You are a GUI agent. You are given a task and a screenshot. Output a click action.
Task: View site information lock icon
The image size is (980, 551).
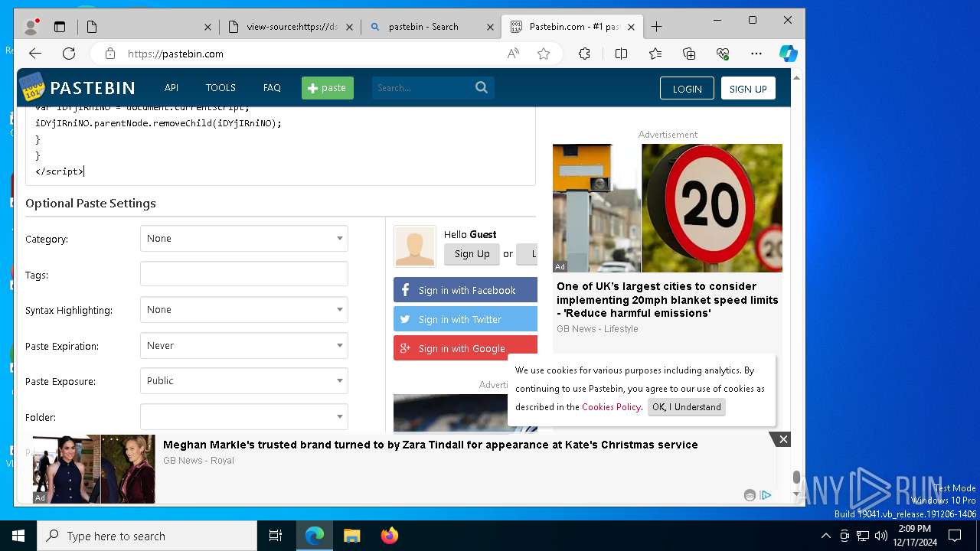[x=110, y=54]
